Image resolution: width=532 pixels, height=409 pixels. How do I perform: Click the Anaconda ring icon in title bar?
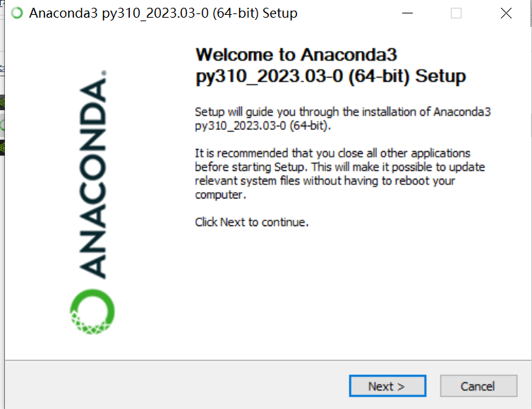pos(17,13)
